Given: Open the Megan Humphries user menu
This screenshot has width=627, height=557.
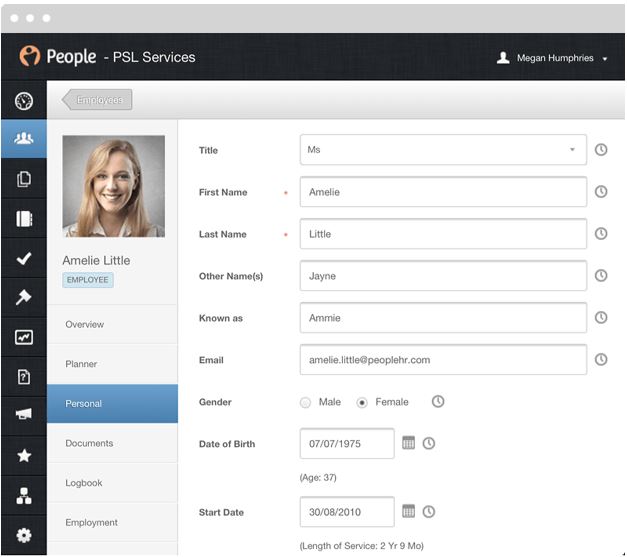Looking at the screenshot, I should (552, 58).
